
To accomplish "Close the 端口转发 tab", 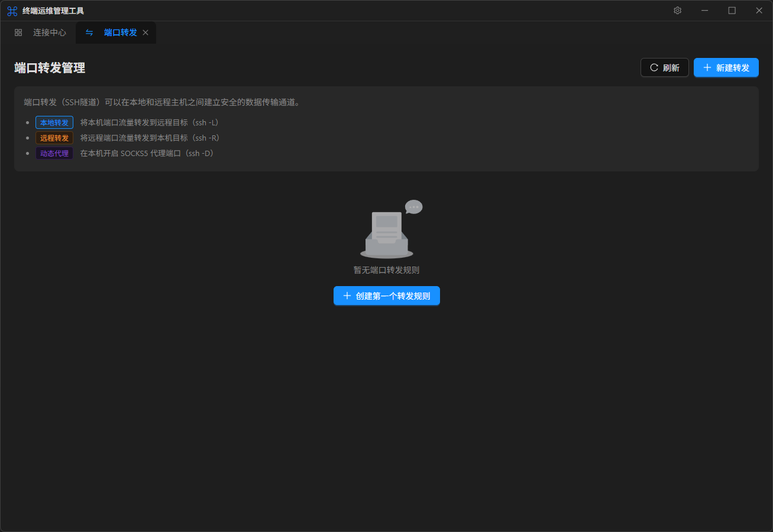I will [145, 33].
